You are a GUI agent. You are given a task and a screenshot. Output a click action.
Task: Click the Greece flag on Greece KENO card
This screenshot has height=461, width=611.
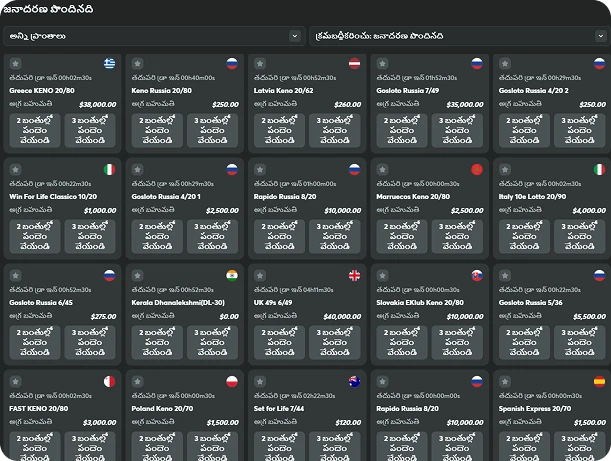pos(109,64)
